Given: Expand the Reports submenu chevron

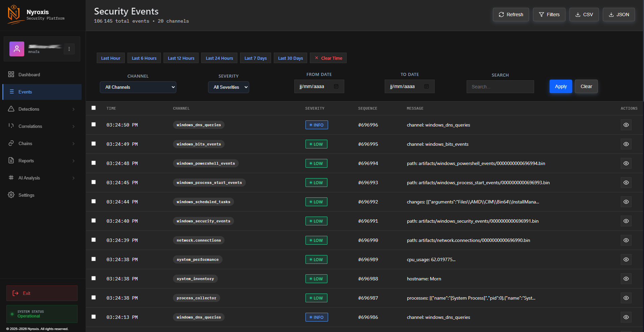Looking at the screenshot, I should pos(74,161).
